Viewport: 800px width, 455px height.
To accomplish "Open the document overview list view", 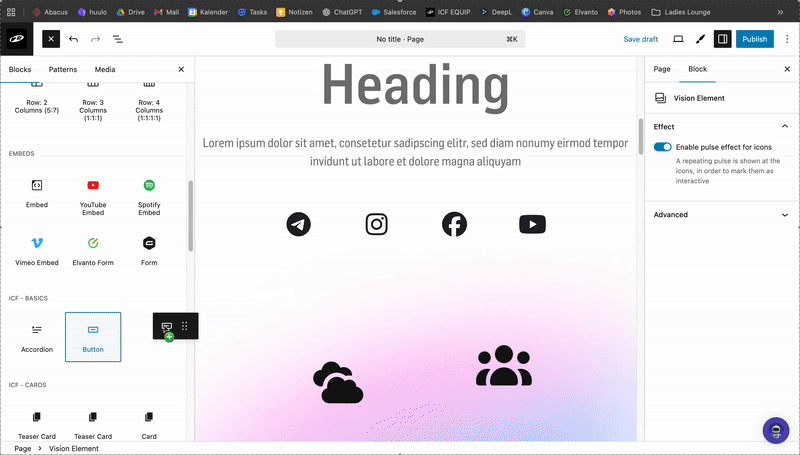I will click(x=118, y=39).
